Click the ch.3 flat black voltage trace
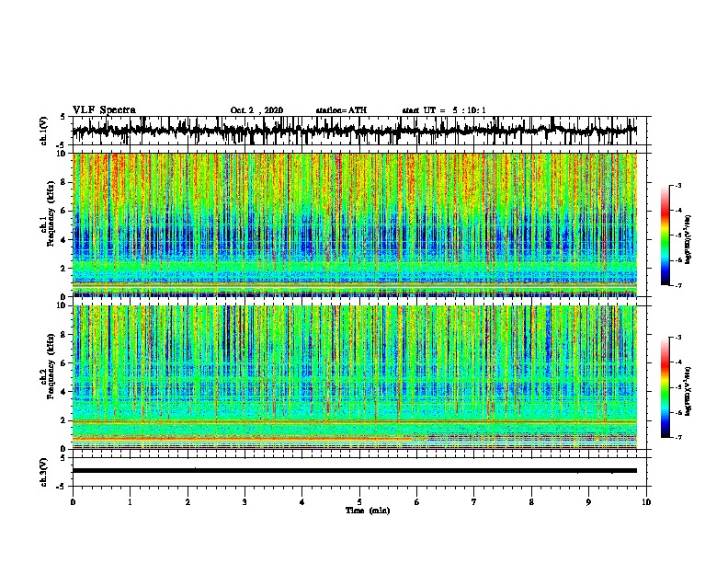728x563 pixels. (355, 471)
